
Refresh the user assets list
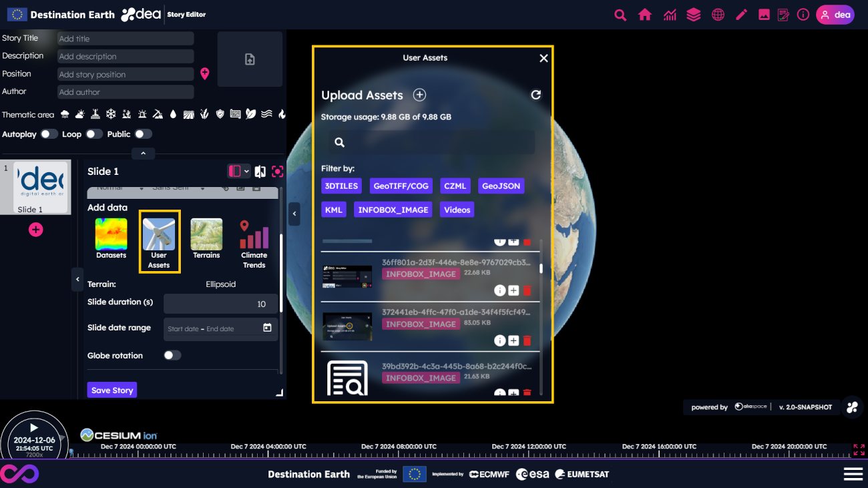pos(535,95)
